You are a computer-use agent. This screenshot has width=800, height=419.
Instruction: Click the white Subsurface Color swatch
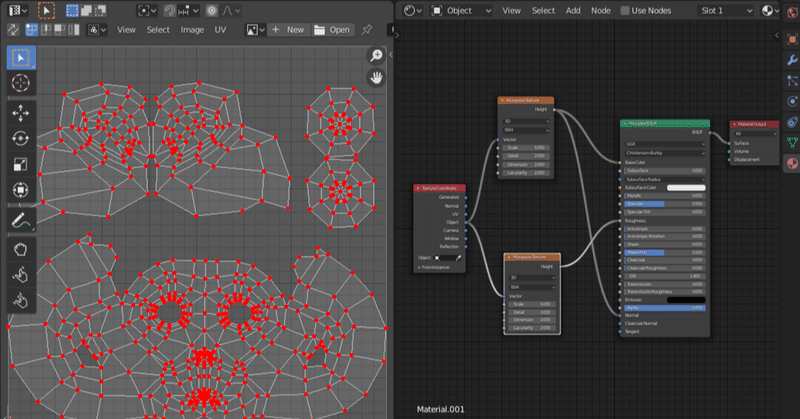(686, 187)
